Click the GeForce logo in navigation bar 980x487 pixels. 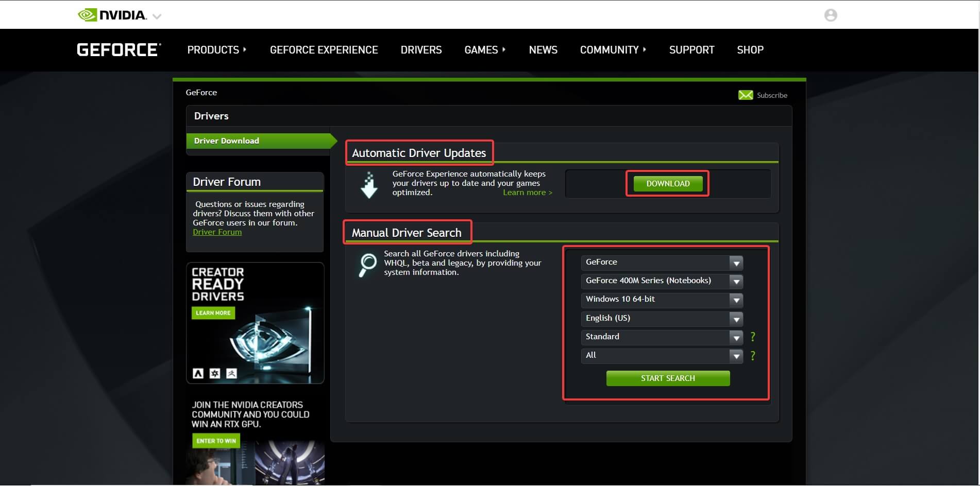coord(119,50)
